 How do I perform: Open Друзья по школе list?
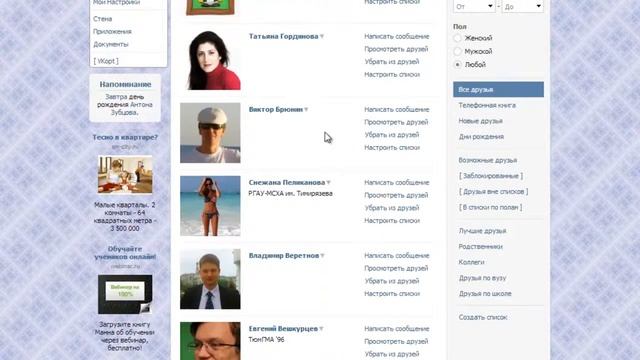[x=485, y=293]
